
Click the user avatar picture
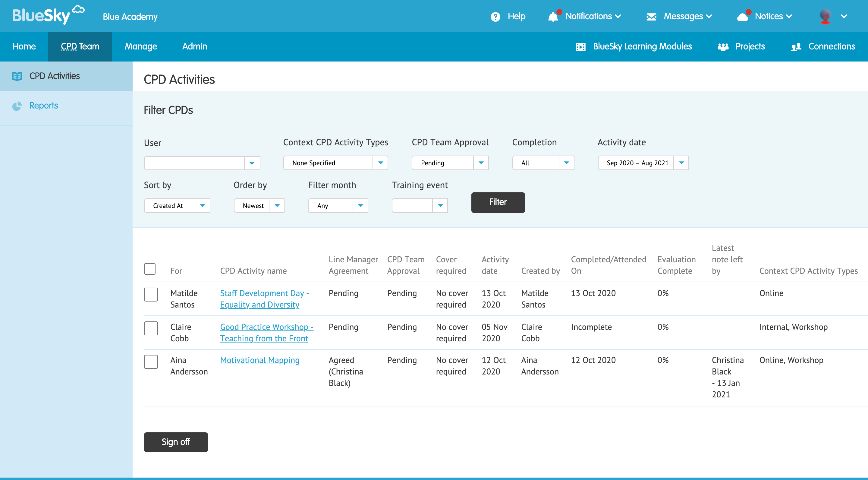pos(825,16)
